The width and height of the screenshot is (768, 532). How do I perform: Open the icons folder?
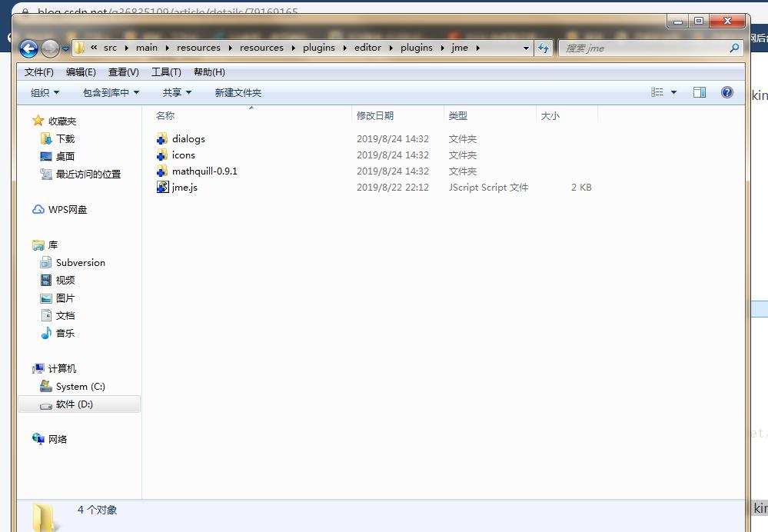point(185,155)
